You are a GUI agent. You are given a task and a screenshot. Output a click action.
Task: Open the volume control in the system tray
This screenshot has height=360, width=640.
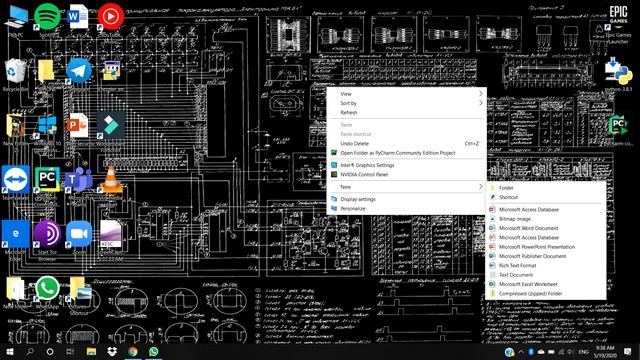coord(570,351)
